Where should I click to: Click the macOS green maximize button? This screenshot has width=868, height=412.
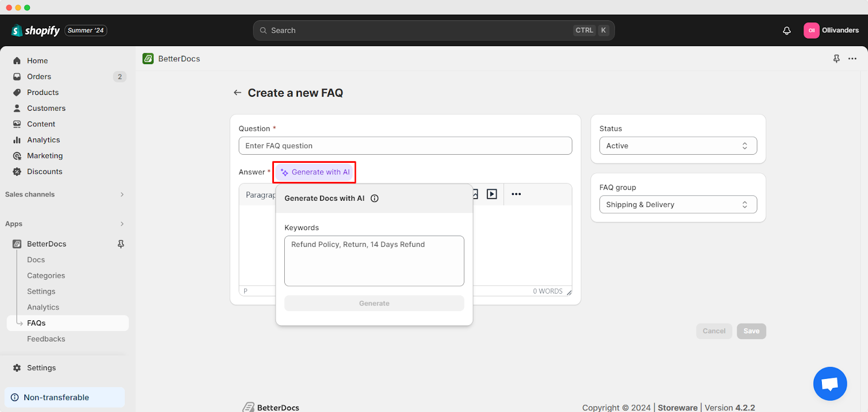(27, 8)
